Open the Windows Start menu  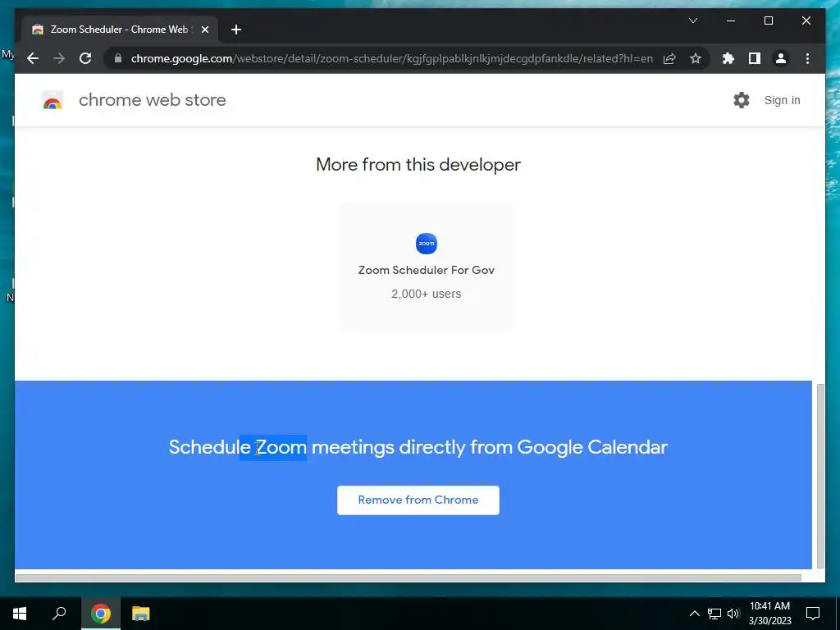[x=20, y=614]
